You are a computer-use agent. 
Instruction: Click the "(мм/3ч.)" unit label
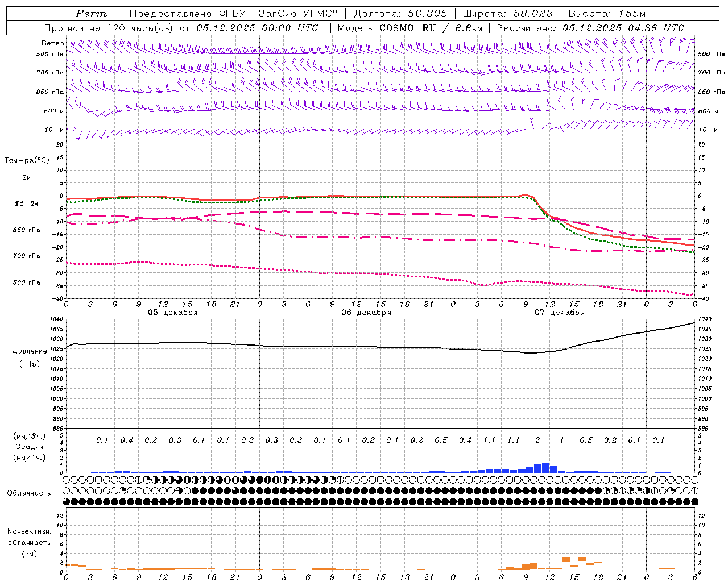click(x=29, y=436)
